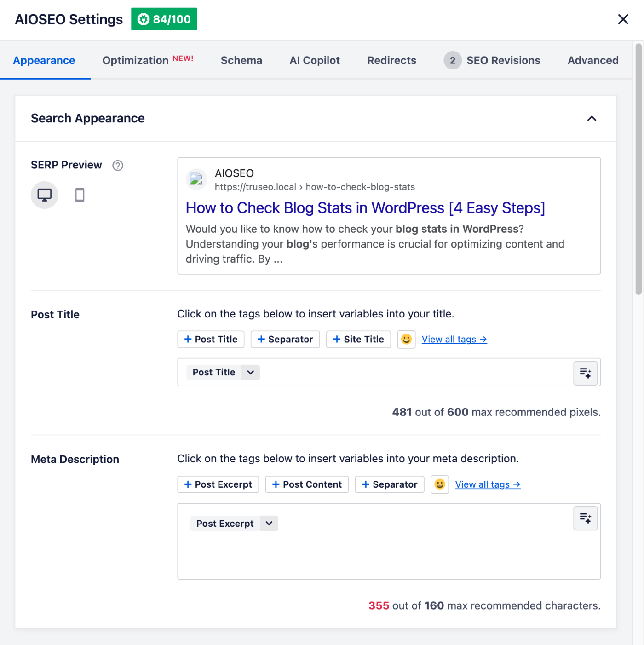644x645 pixels.
Task: Open the Post Title tag dropdown arrow
Action: point(251,373)
